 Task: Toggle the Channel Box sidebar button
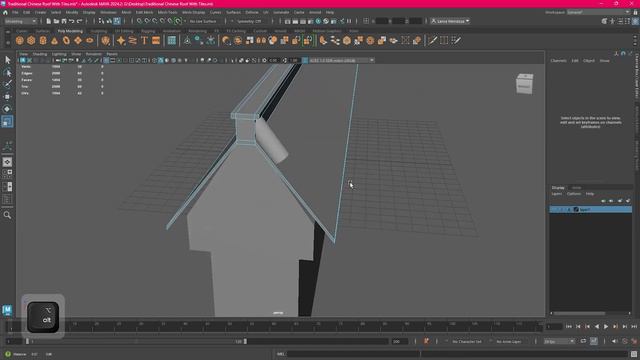[636, 21]
